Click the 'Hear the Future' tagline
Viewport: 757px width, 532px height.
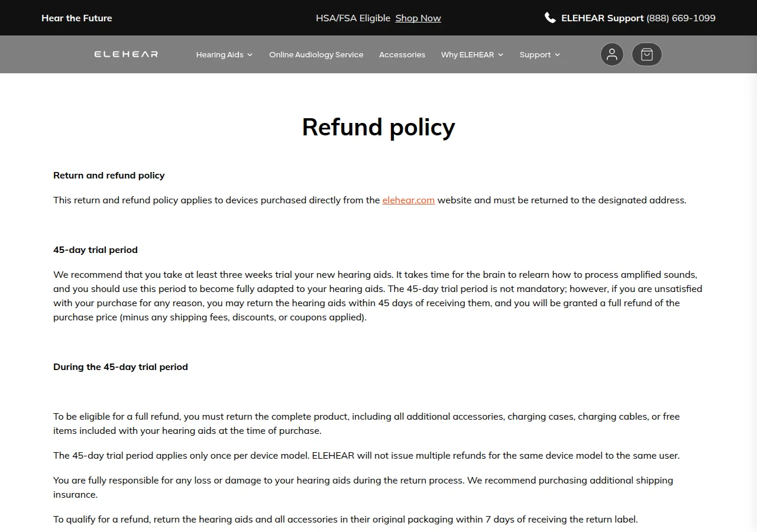point(76,18)
